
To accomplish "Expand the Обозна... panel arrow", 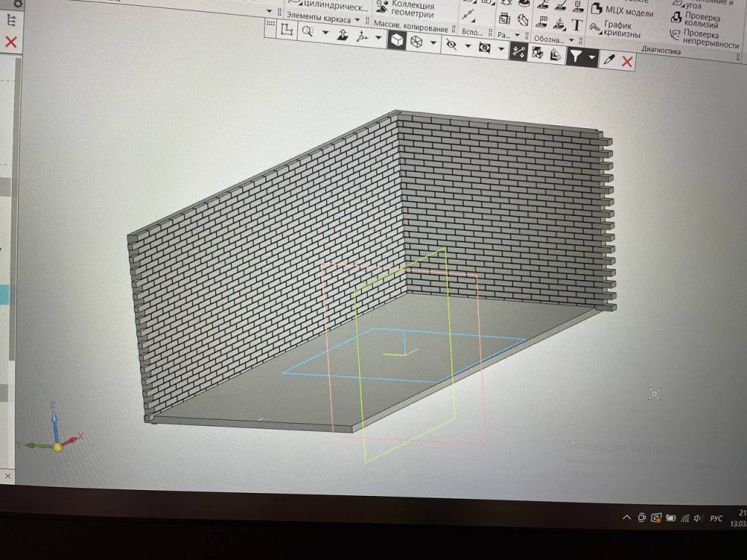I will point(572,40).
